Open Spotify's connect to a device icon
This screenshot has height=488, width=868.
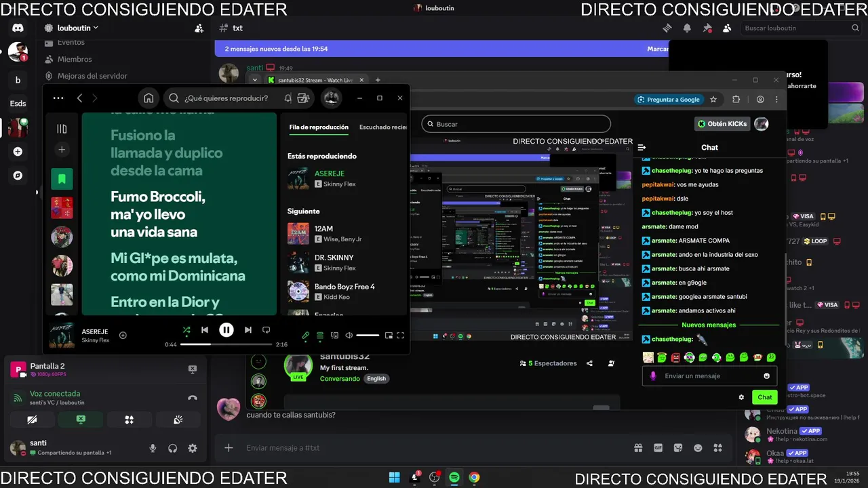334,335
